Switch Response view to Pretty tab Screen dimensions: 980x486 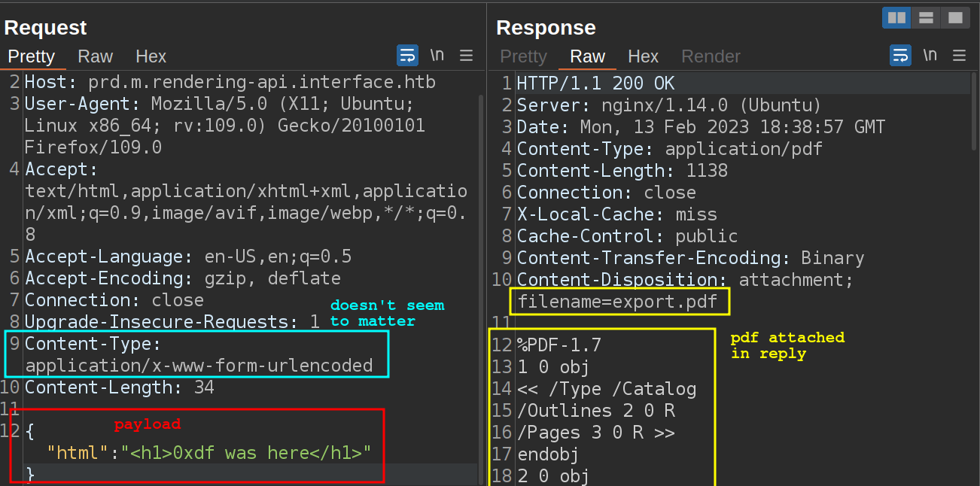click(x=523, y=56)
